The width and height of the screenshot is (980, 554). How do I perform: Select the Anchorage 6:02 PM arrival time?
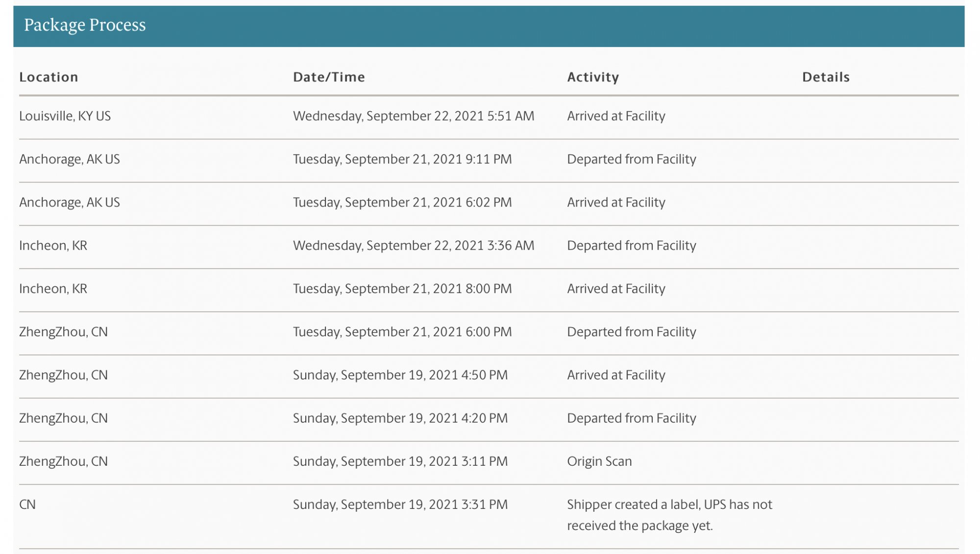click(x=402, y=202)
